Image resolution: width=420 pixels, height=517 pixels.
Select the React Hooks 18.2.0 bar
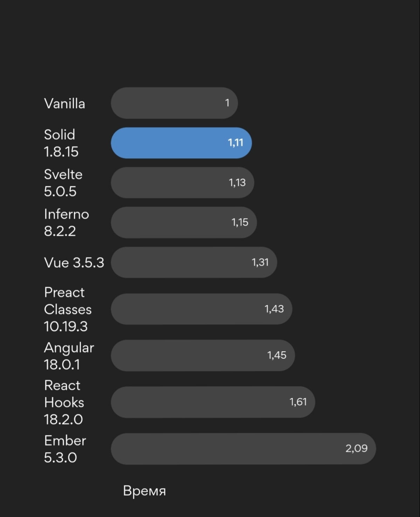tap(213, 402)
